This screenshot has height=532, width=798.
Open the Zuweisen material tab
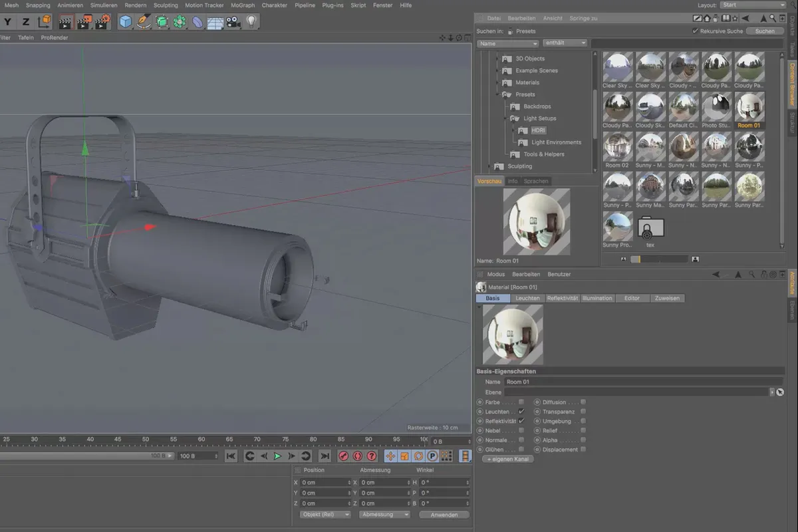(667, 299)
